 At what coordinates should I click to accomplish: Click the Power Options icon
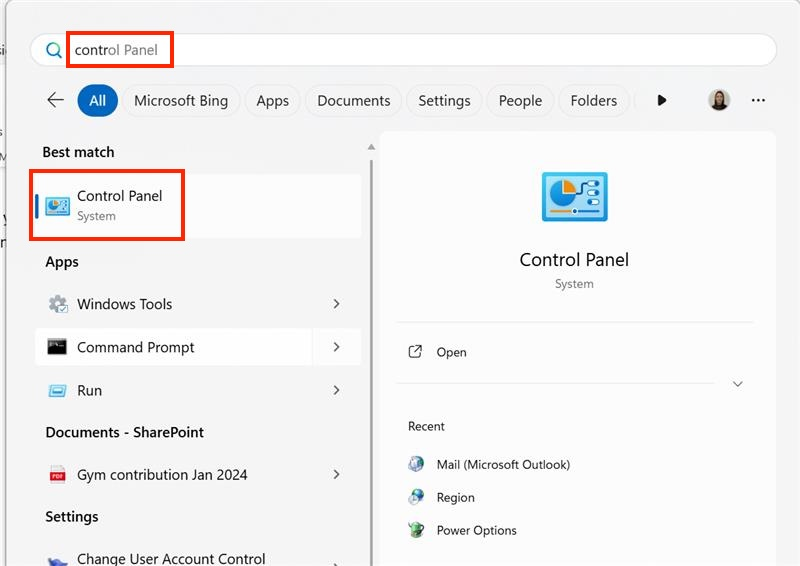coord(416,530)
